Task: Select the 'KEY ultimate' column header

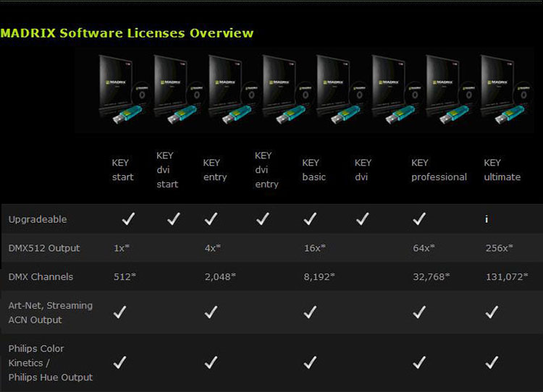Action: pos(502,170)
